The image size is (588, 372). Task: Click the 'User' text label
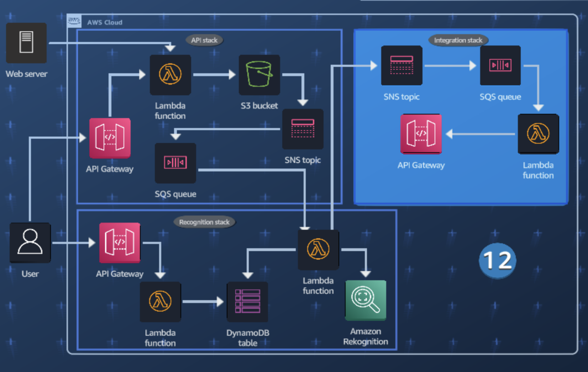pyautogui.click(x=30, y=274)
